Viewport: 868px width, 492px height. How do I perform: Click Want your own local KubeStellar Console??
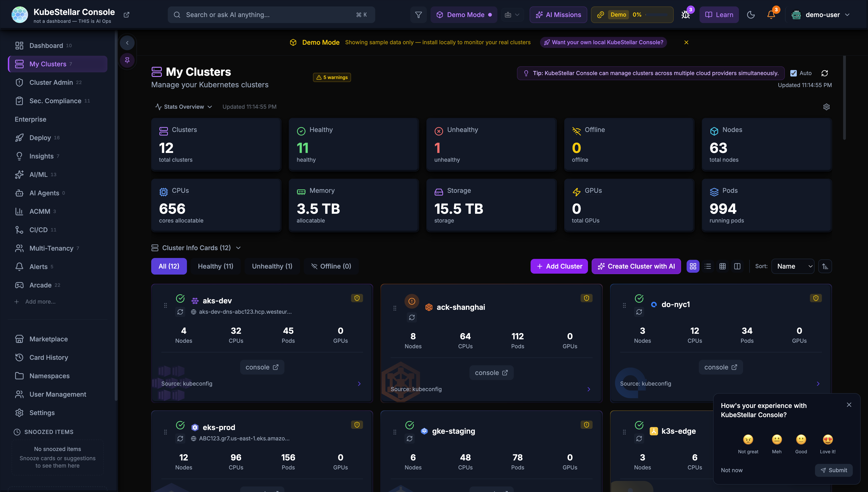click(603, 43)
